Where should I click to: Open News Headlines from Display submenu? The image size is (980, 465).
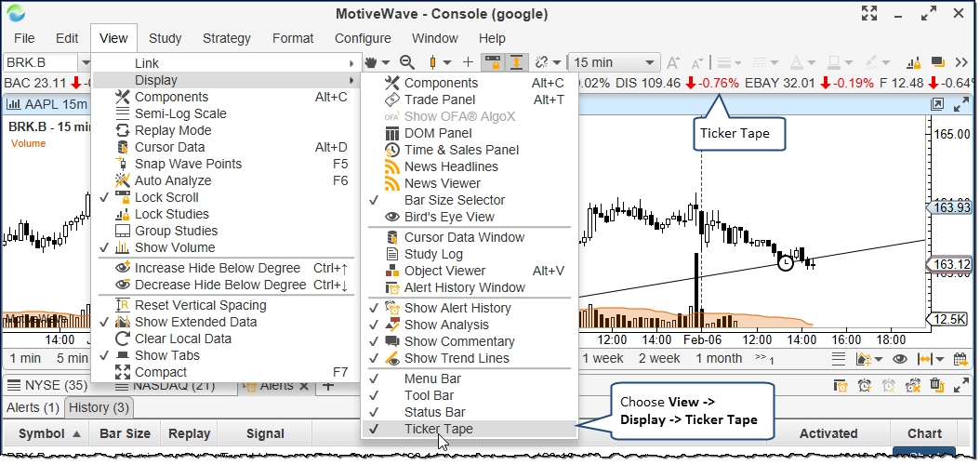click(450, 166)
